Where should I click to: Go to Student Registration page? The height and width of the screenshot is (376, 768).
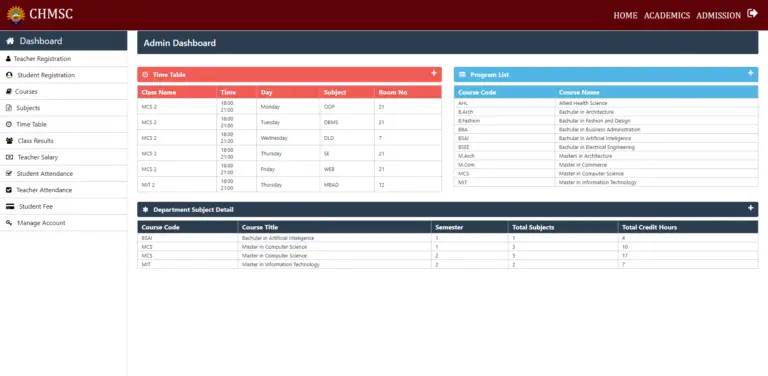(x=64, y=75)
